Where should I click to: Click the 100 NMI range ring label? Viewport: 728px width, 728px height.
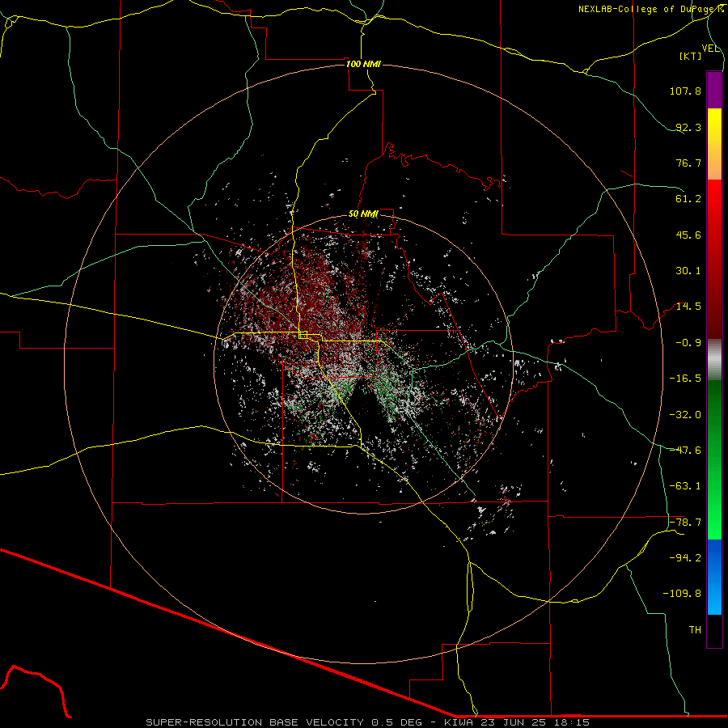coord(363,64)
